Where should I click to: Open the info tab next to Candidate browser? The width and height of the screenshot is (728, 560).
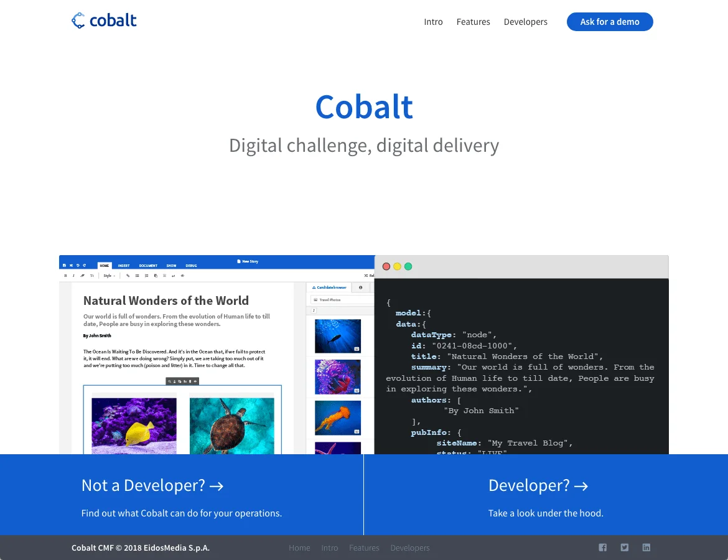click(360, 287)
